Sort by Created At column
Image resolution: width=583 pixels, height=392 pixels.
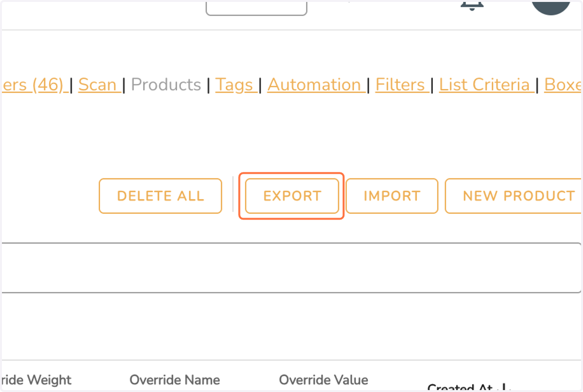pos(469,388)
